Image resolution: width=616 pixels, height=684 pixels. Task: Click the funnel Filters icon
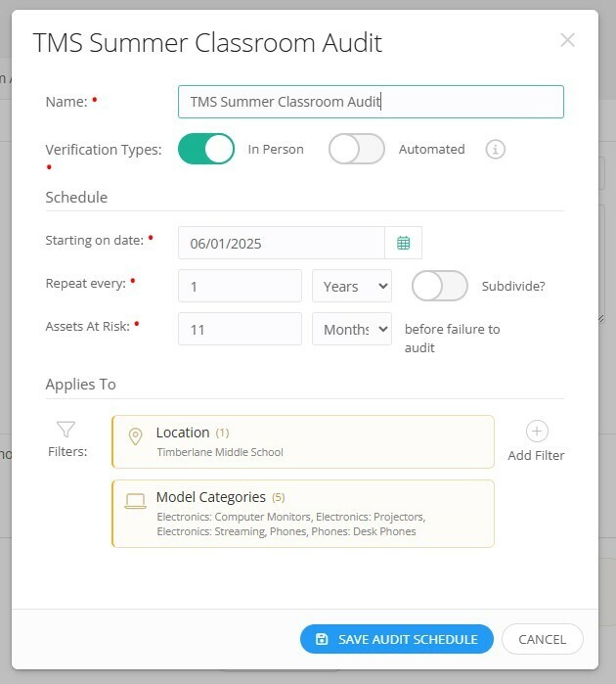pyautogui.click(x=66, y=430)
